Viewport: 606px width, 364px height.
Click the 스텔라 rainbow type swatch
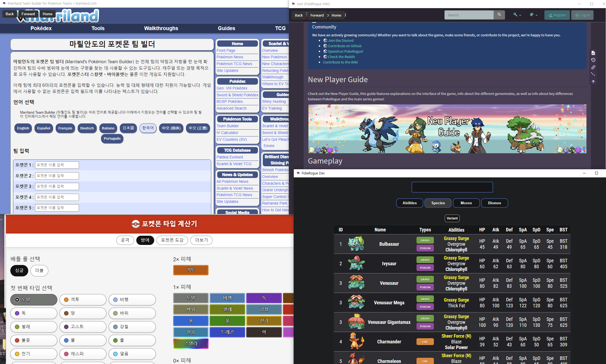pyautogui.click(x=191, y=343)
